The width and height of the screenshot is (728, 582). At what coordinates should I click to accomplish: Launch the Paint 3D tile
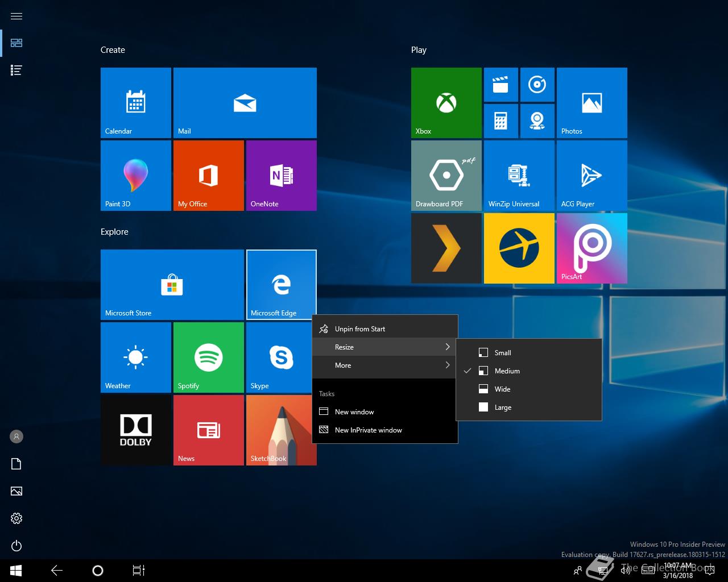[136, 176]
